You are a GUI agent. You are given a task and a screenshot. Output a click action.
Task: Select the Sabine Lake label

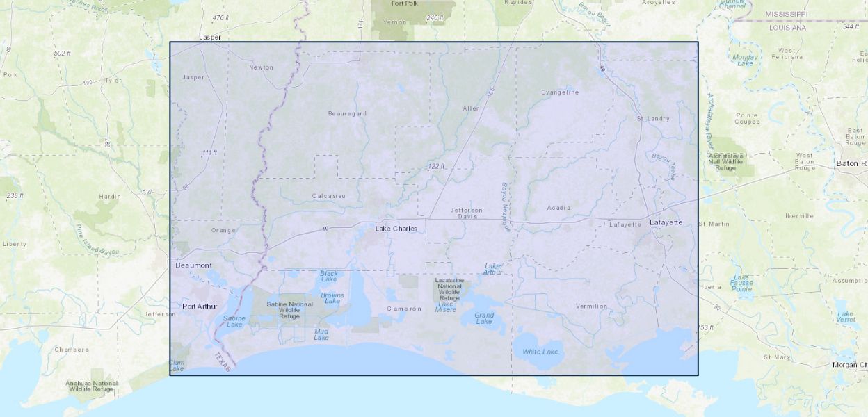[234, 321]
